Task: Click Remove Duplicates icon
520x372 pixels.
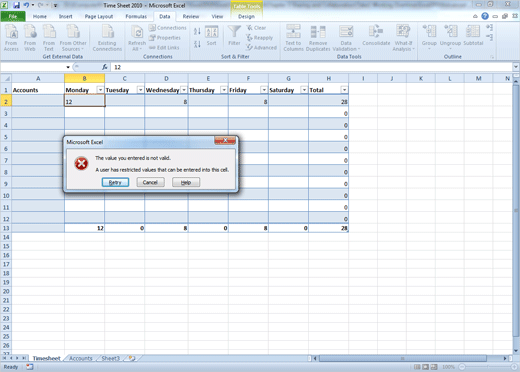Action: [318, 38]
